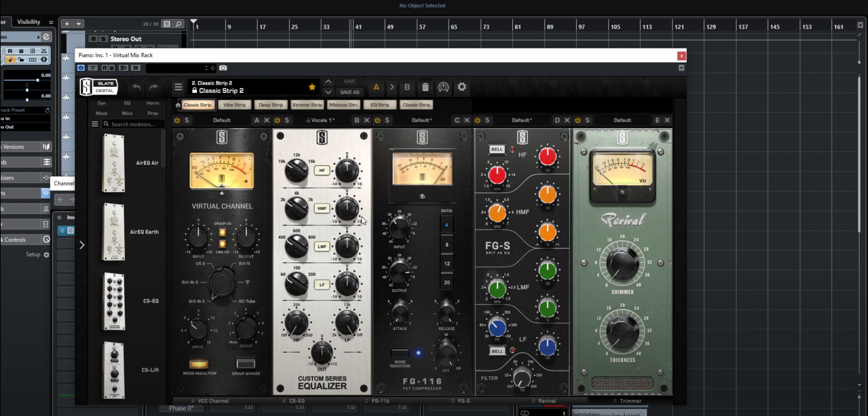Click the redo arrow icon
Image resolution: width=868 pixels, height=416 pixels.
coord(154,87)
